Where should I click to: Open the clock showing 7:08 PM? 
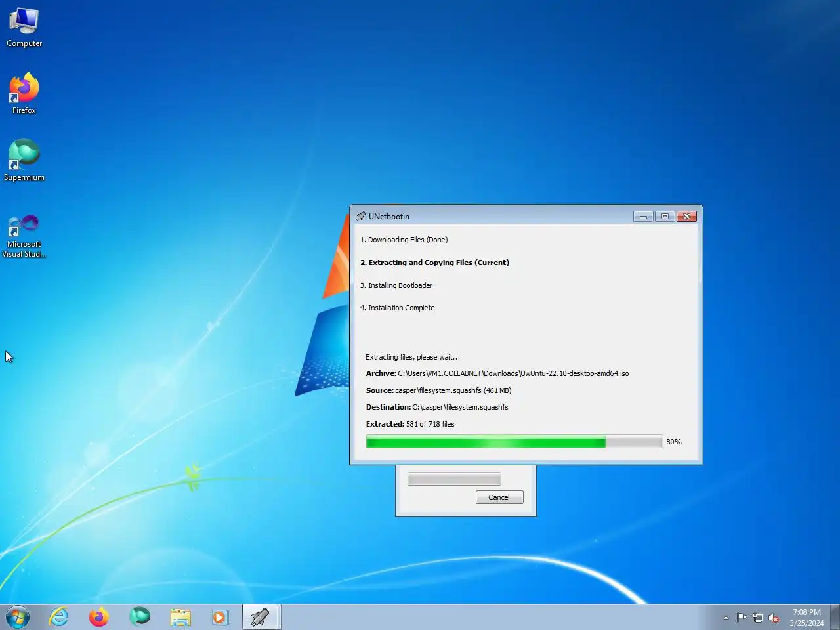807,618
